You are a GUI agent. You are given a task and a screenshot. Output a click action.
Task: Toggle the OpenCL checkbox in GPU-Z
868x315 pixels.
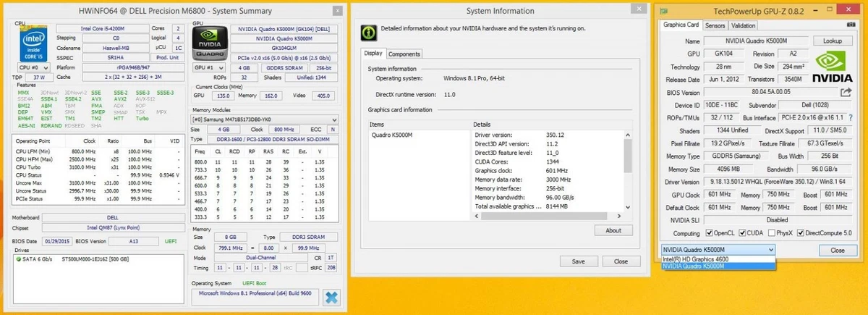coord(709,233)
